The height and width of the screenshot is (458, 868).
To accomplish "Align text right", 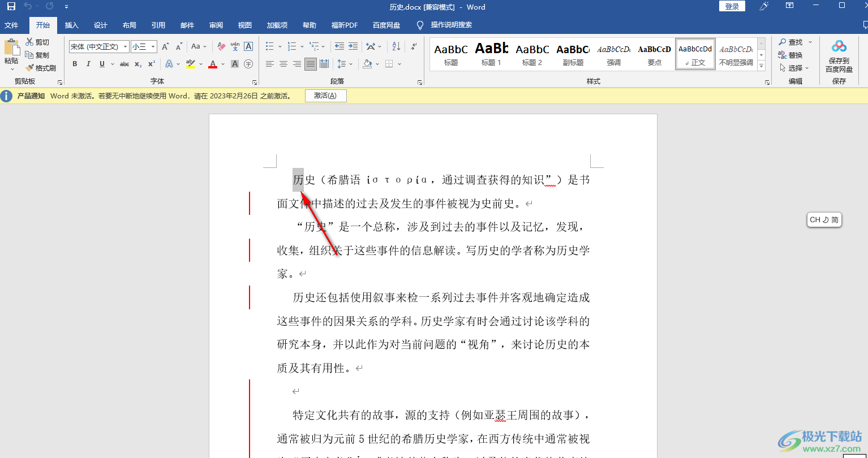I will [x=297, y=64].
